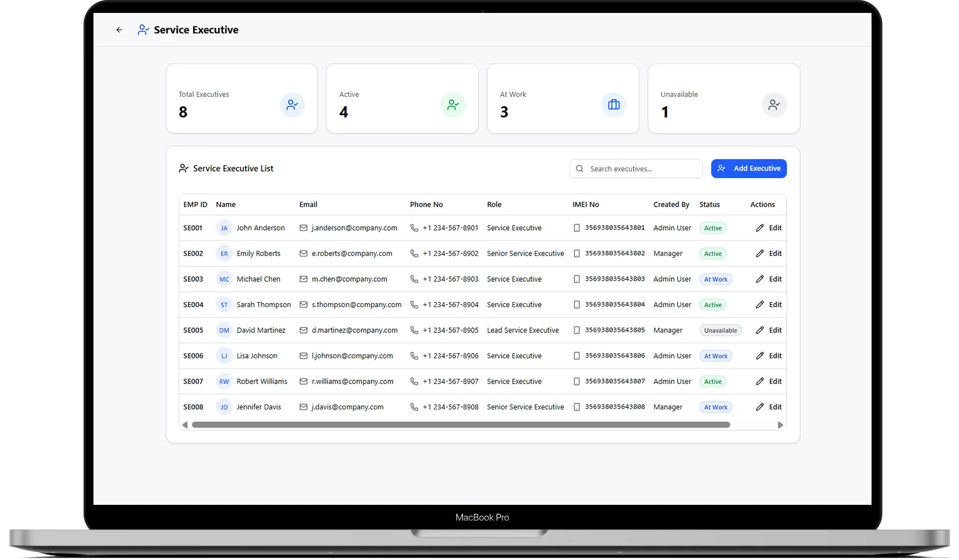Click the horizontal scrollbar left arrow
This screenshot has width=959, height=560.
click(x=185, y=425)
